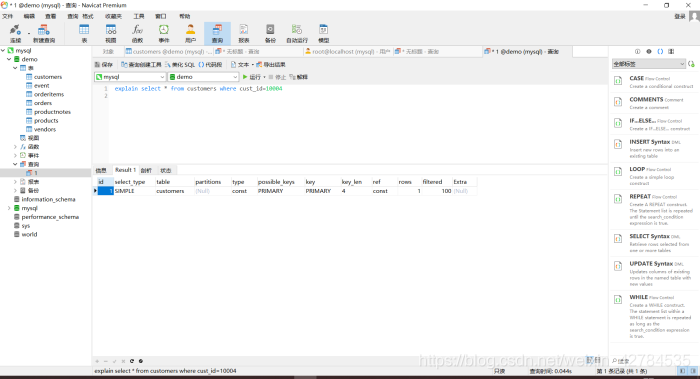Click the layout panel icon in right pane header
This screenshot has width=700, height=379.
671,51
